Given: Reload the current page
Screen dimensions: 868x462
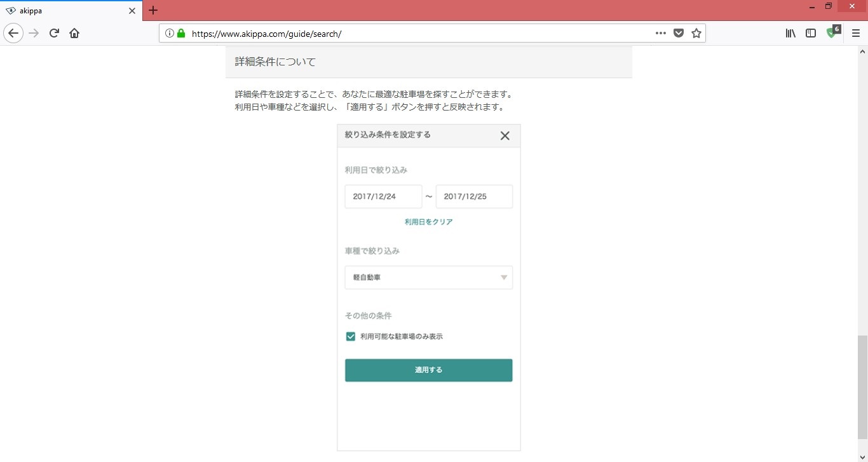Looking at the screenshot, I should (54, 34).
